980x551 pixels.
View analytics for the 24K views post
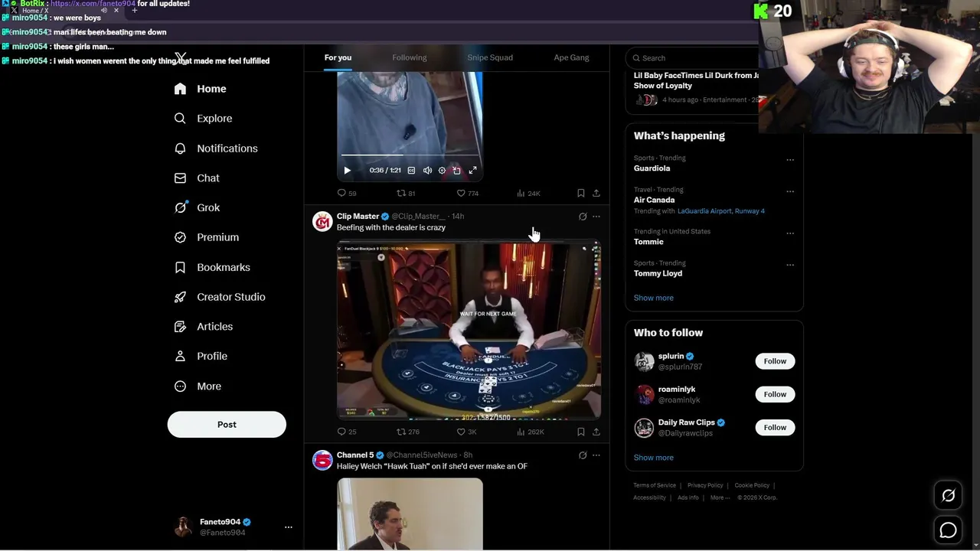coord(528,194)
